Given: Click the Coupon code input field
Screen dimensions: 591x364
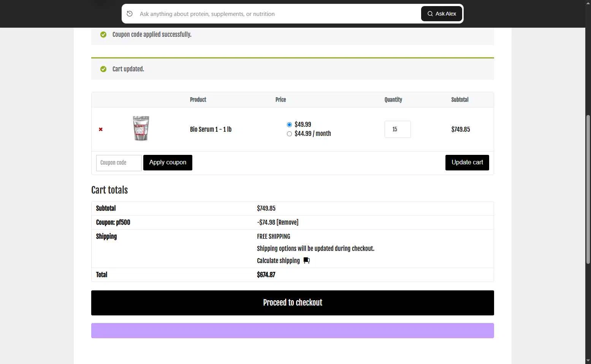Looking at the screenshot, I should pyautogui.click(x=119, y=163).
